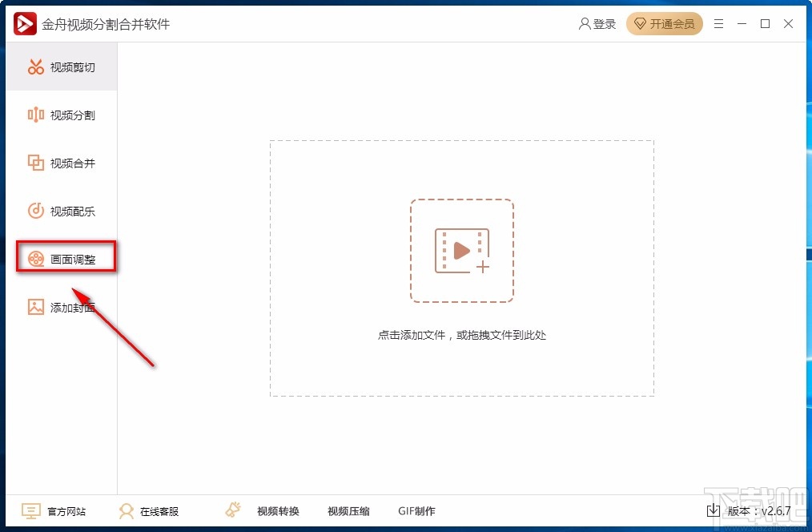The width and height of the screenshot is (812, 532).
Task: Click the play-style add video thumbnail
Action: coord(461,250)
